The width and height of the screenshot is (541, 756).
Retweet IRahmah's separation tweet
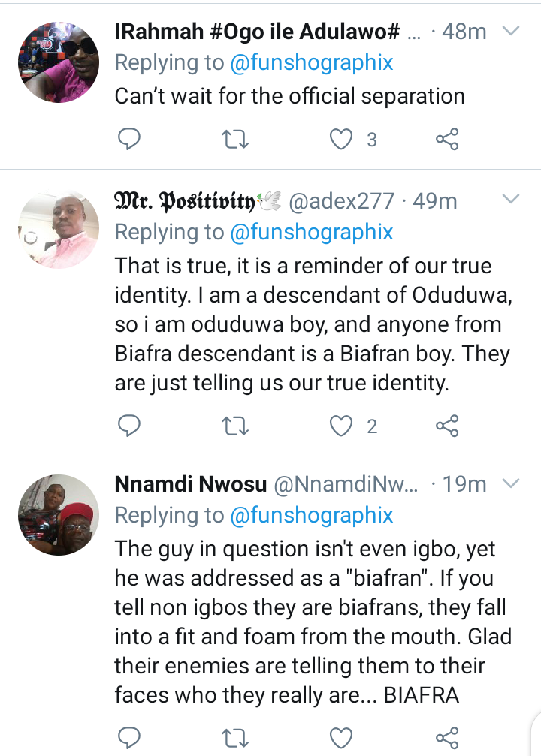coord(235,140)
